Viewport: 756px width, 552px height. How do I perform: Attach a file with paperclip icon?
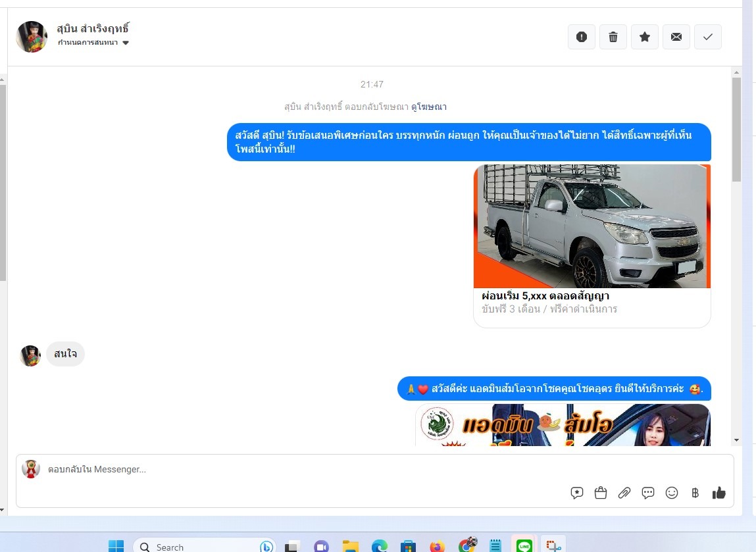624,493
